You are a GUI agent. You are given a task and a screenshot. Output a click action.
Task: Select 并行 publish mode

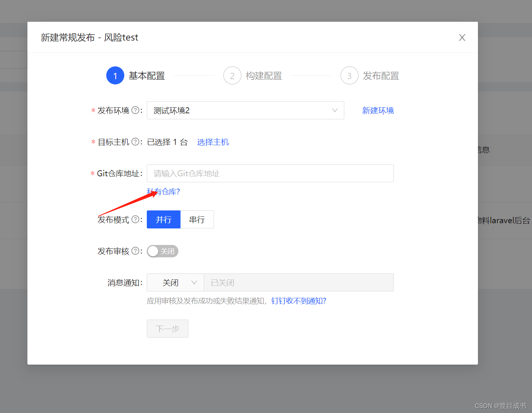pos(163,219)
